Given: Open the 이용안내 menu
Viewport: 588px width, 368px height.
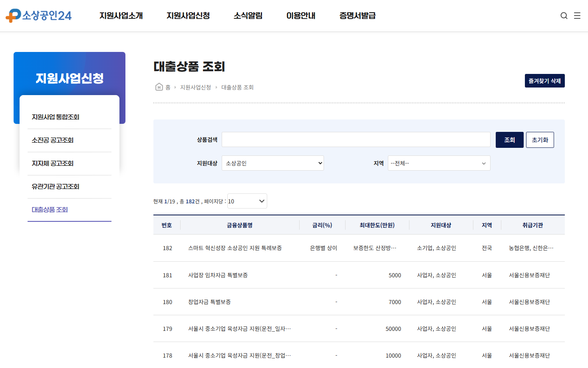Looking at the screenshot, I should 301,16.
